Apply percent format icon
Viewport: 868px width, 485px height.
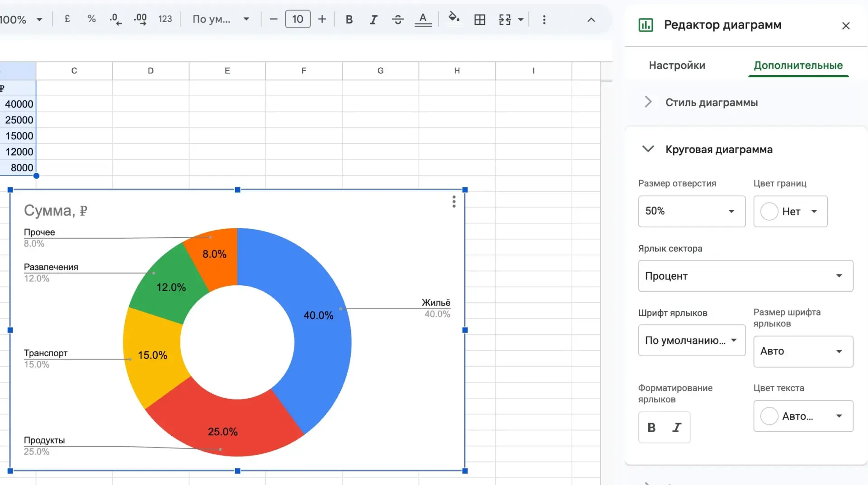click(92, 19)
